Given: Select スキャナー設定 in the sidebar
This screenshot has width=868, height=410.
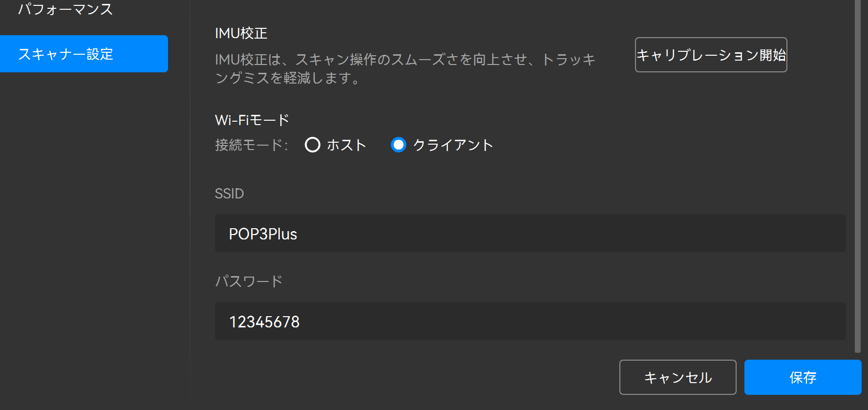Looking at the screenshot, I should point(84,54).
